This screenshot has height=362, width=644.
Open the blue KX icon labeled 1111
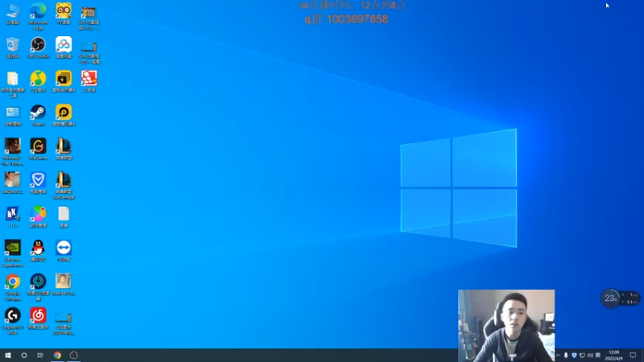pyautogui.click(x=13, y=217)
